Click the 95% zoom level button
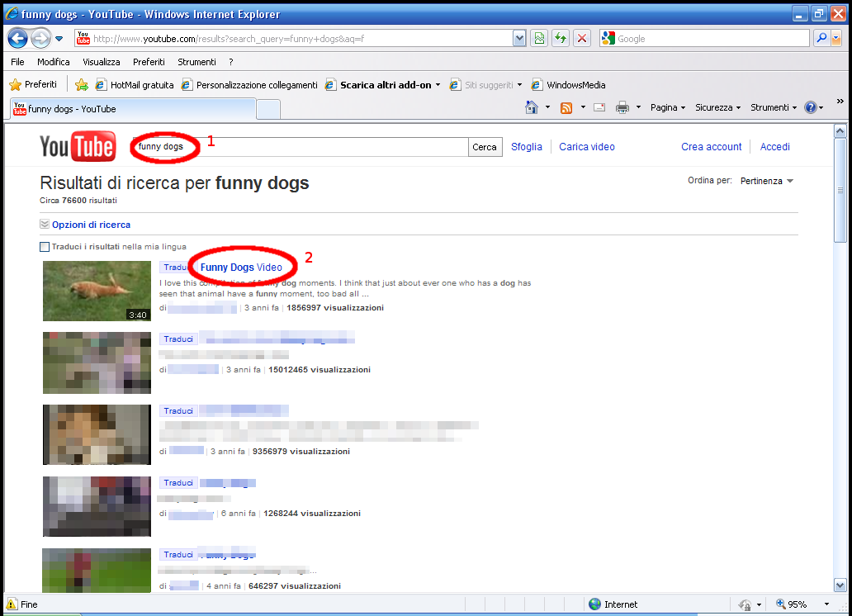 [792, 604]
